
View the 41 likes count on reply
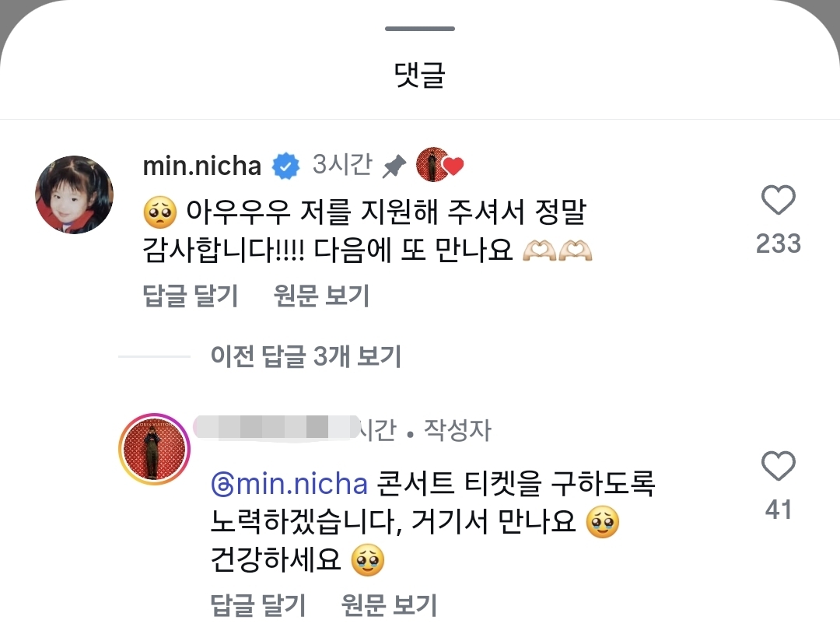tap(778, 510)
